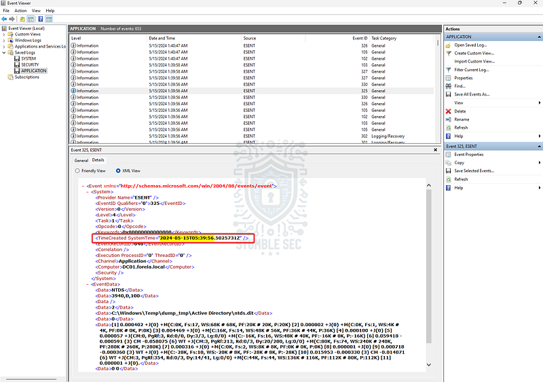Click the blue Help toolbar icon
The height and width of the screenshot is (392, 543).
[41, 19]
